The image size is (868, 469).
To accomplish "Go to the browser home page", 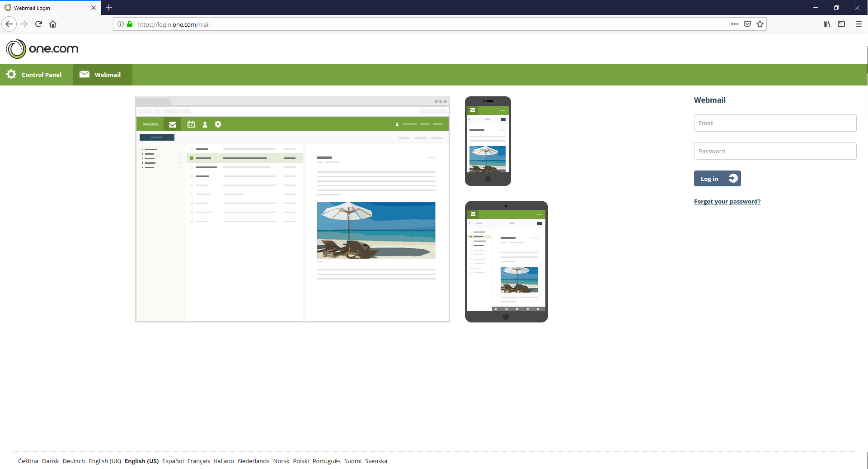I will click(x=53, y=24).
